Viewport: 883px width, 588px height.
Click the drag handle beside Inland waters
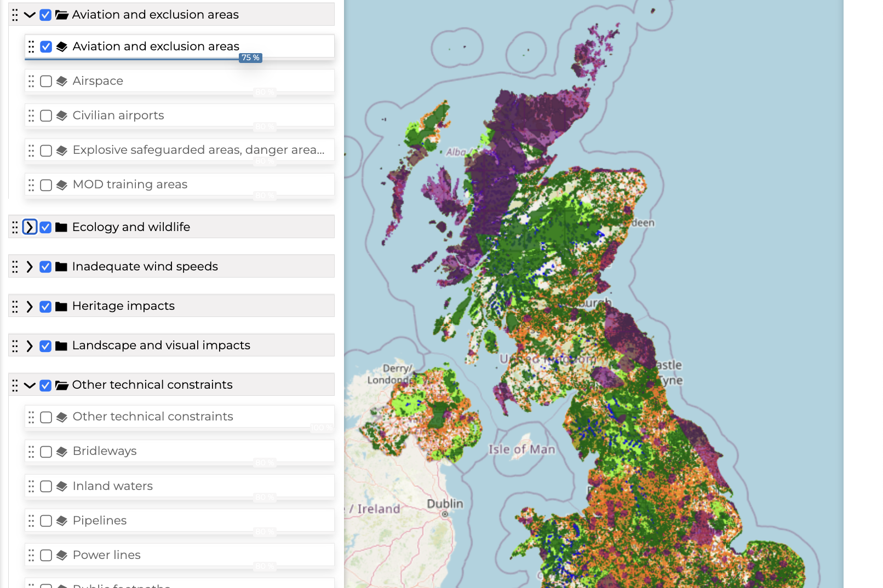tap(31, 486)
